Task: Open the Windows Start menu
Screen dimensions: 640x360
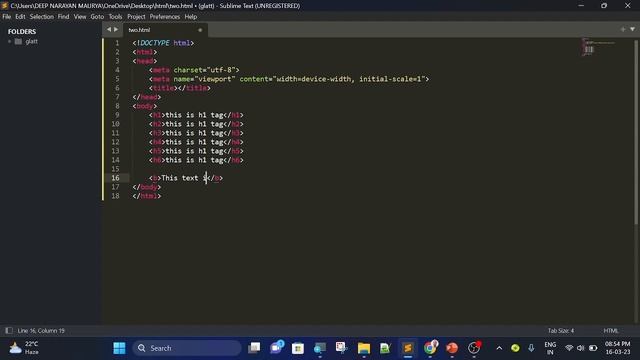Action: coord(119,348)
